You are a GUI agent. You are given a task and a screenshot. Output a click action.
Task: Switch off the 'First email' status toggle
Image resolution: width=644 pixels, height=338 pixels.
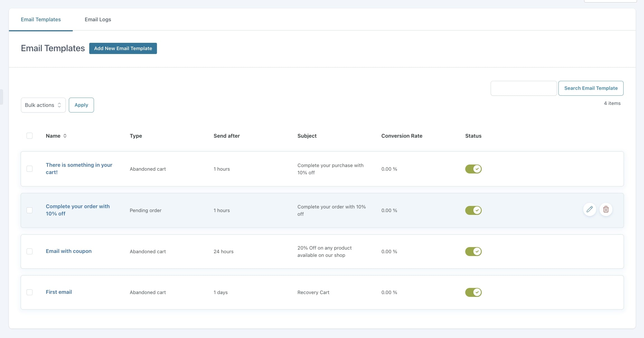coord(473,292)
